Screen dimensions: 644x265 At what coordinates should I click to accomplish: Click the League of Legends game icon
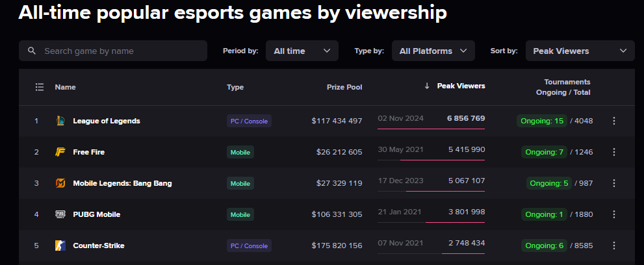pyautogui.click(x=60, y=121)
